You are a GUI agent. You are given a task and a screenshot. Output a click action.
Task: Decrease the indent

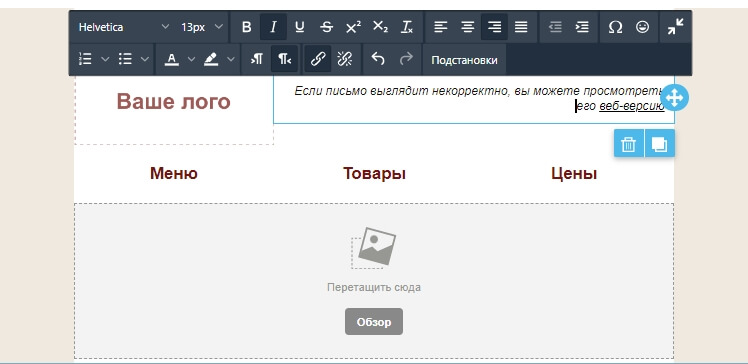(555, 27)
